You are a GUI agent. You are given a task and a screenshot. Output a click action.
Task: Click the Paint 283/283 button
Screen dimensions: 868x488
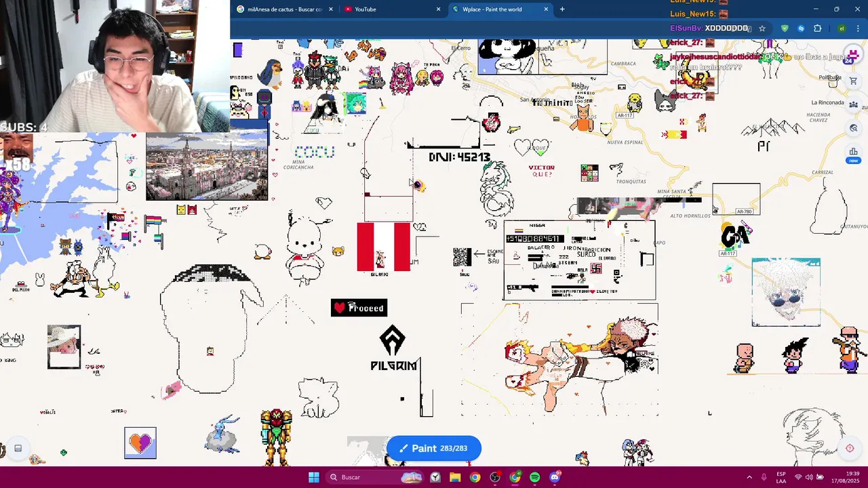click(x=434, y=448)
